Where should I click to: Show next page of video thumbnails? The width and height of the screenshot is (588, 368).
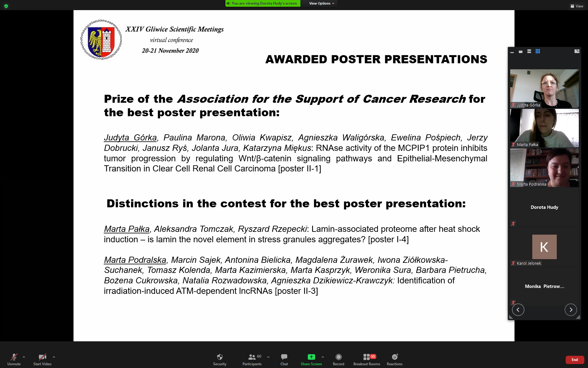tap(571, 310)
